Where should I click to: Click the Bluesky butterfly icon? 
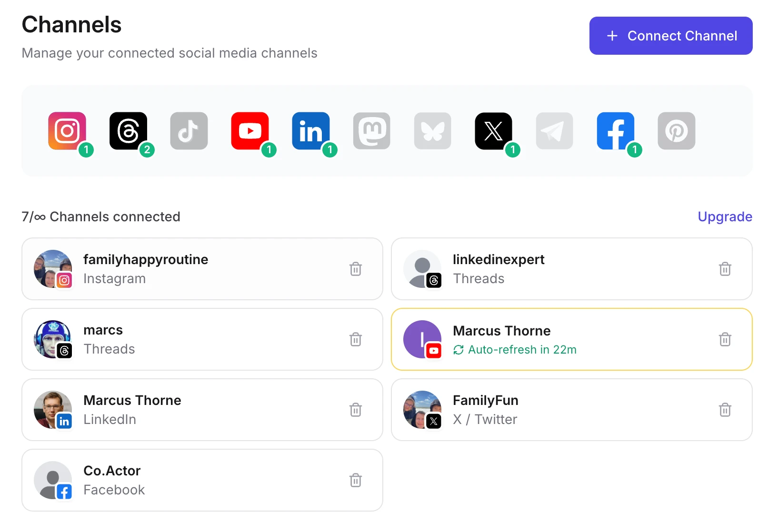pos(433,131)
